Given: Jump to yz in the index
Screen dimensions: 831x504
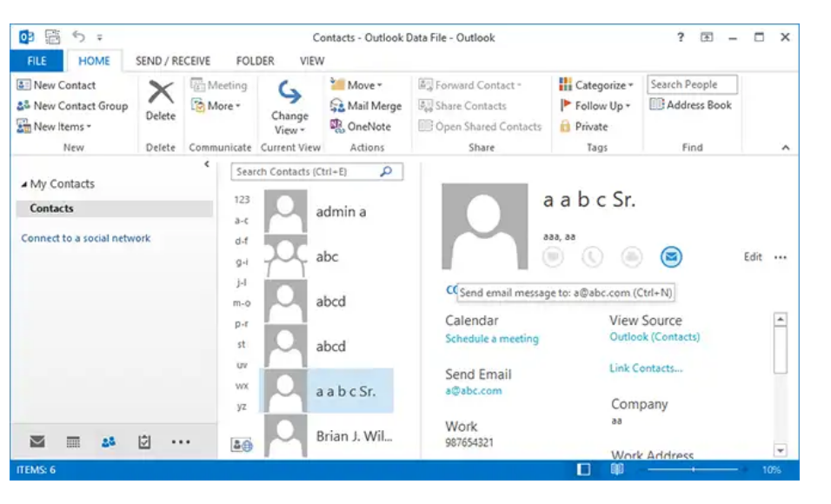Looking at the screenshot, I should point(242,407).
